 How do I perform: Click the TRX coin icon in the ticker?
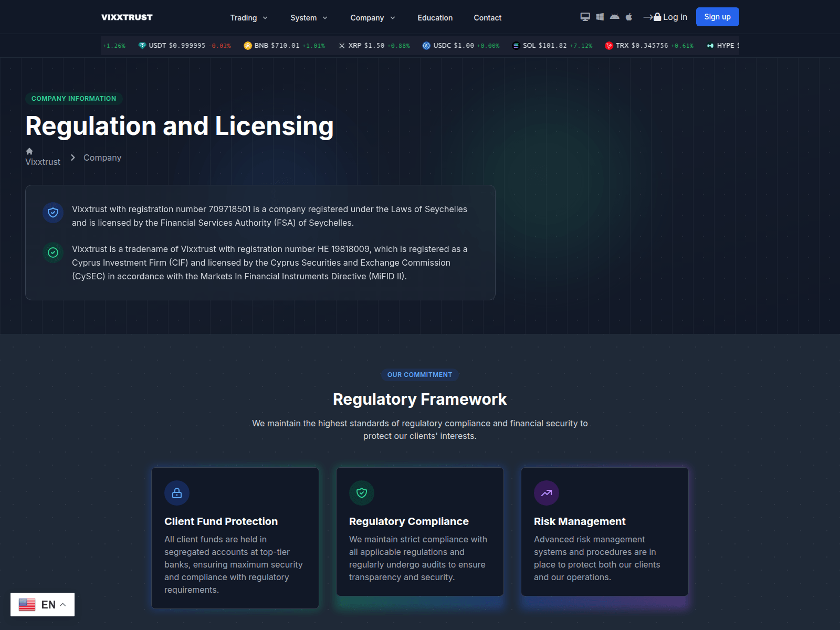[609, 46]
